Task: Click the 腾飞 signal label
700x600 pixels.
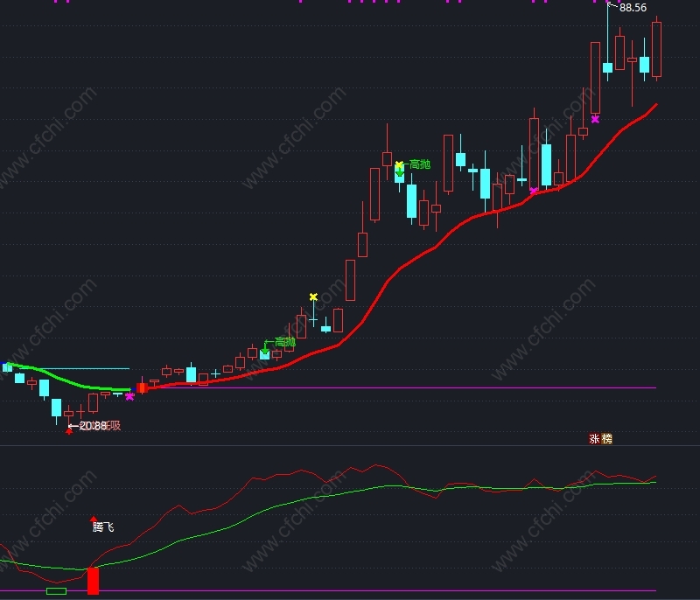Action: click(x=103, y=527)
